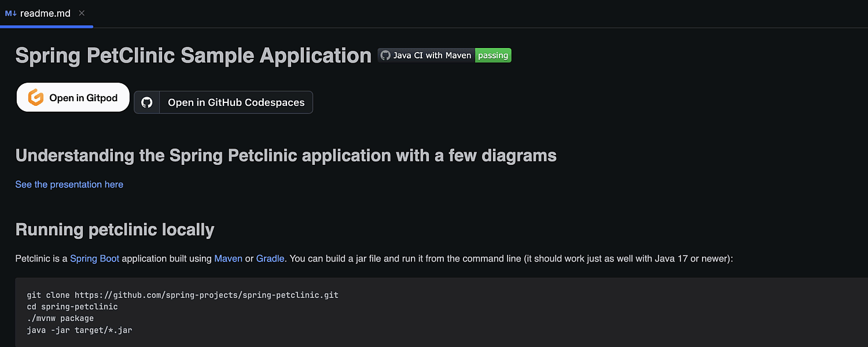Open the Gradle hyperlink
This screenshot has width=868, height=347.
pos(270,259)
